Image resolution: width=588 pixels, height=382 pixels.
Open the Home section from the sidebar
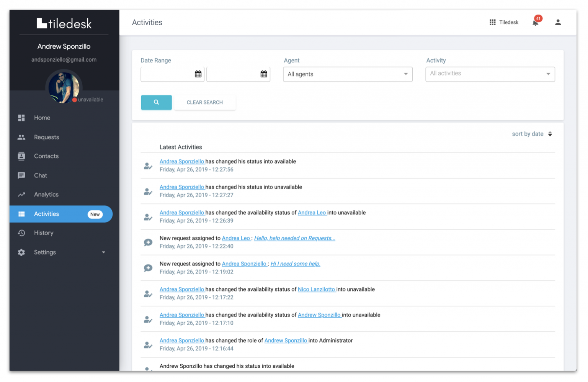coord(42,118)
